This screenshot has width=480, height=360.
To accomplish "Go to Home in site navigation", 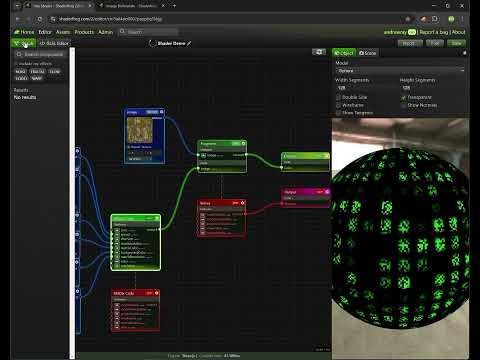I will (x=24, y=32).
